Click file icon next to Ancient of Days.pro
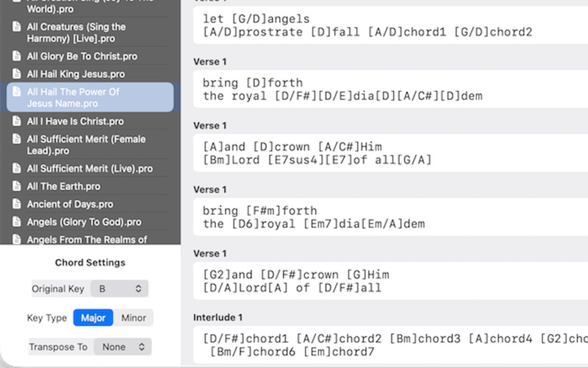The height and width of the screenshot is (368, 588). [16, 204]
